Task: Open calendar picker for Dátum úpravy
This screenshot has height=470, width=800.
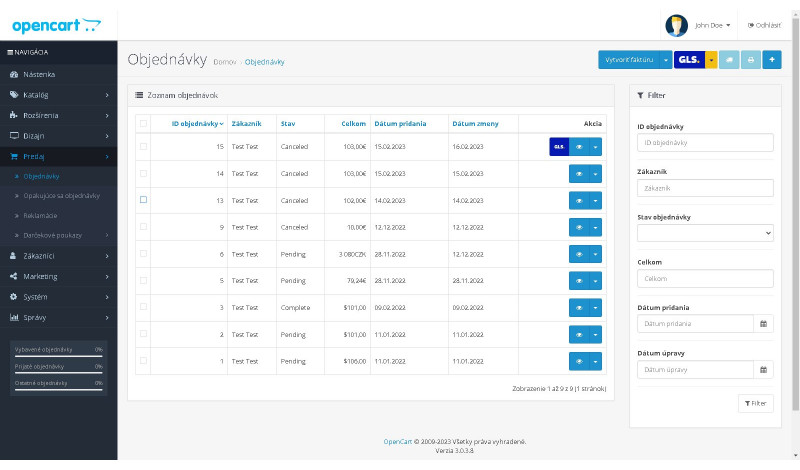Action: [x=763, y=370]
